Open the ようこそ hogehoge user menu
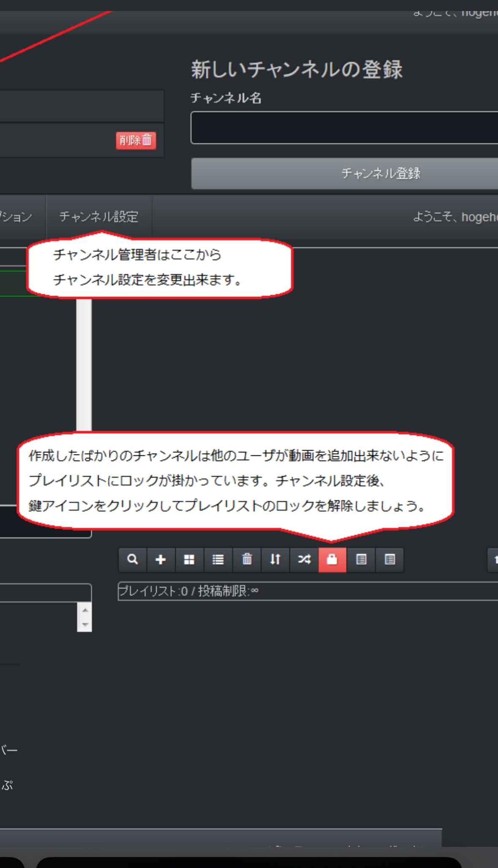498x868 pixels. [x=454, y=217]
